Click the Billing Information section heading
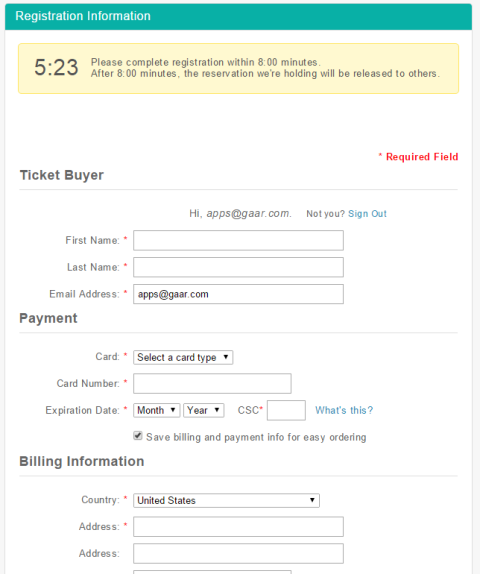The height and width of the screenshot is (574, 480). point(82,461)
